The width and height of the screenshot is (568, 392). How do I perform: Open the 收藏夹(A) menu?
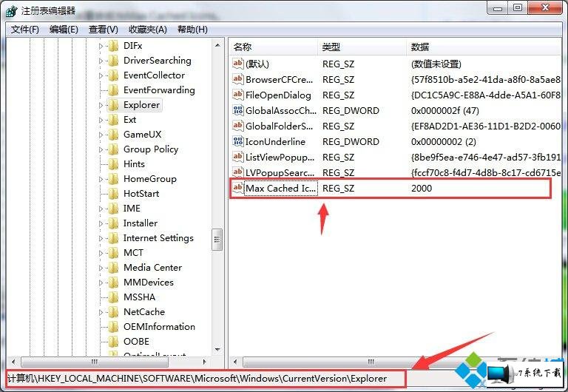(x=148, y=30)
